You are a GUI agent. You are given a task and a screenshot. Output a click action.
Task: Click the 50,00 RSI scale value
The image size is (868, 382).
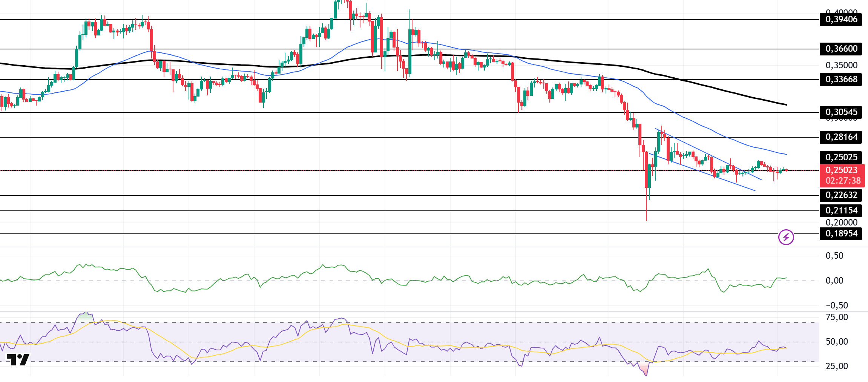(x=837, y=342)
